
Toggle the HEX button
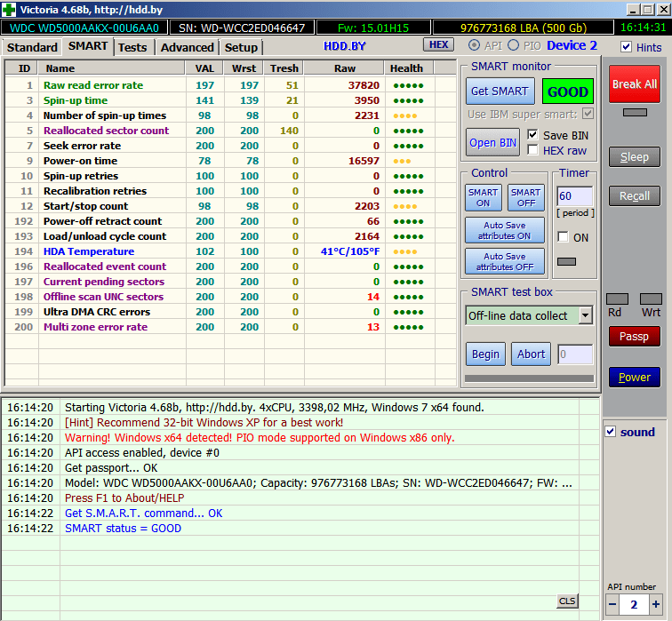tap(438, 44)
